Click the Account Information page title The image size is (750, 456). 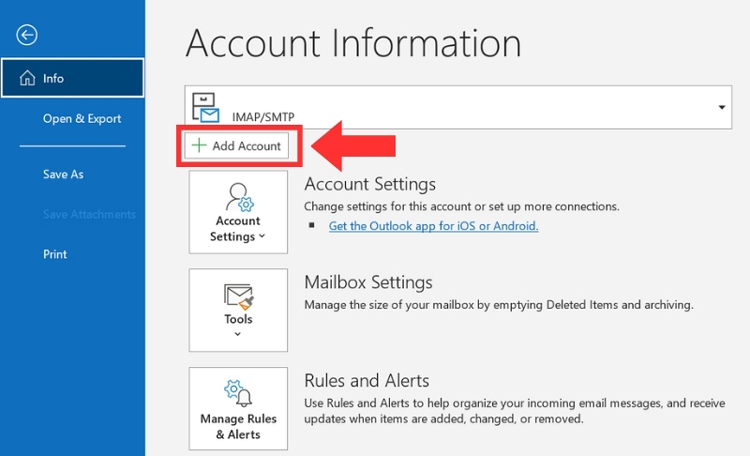click(353, 43)
